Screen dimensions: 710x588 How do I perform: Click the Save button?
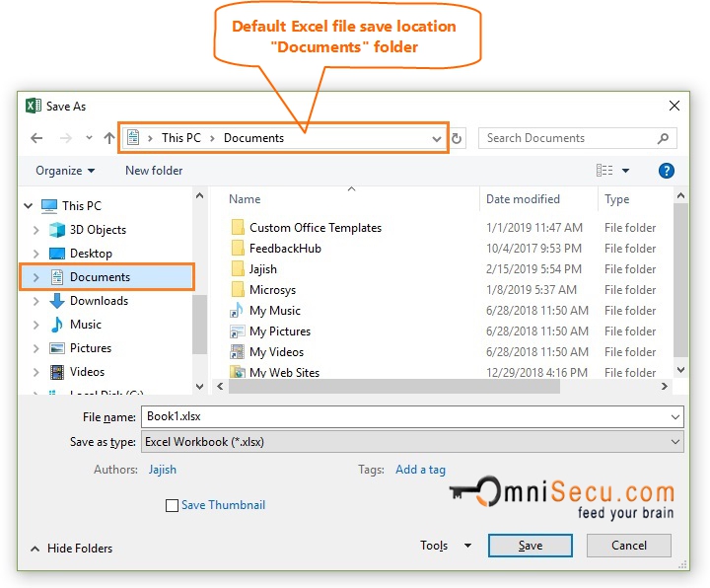(531, 546)
